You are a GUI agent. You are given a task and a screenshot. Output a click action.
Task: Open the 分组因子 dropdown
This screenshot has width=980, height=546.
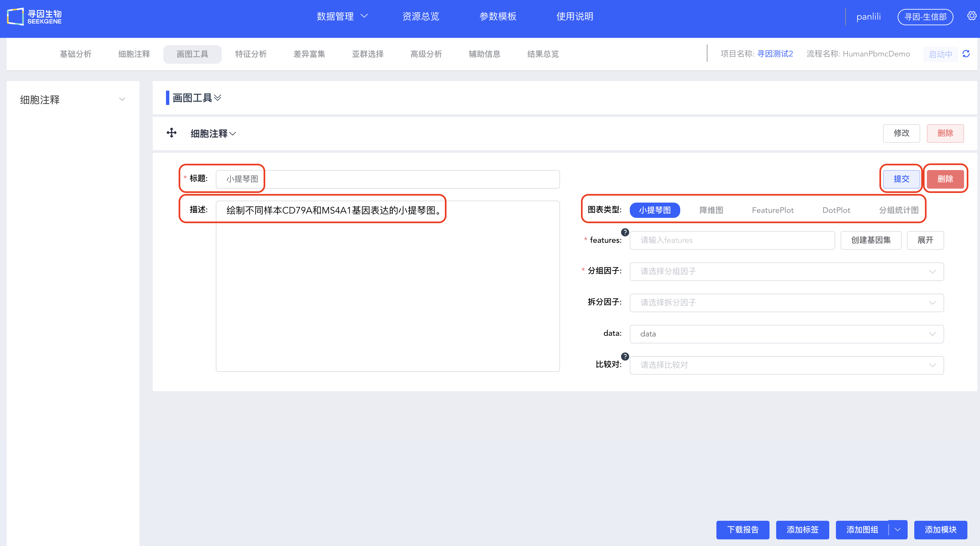(x=786, y=271)
